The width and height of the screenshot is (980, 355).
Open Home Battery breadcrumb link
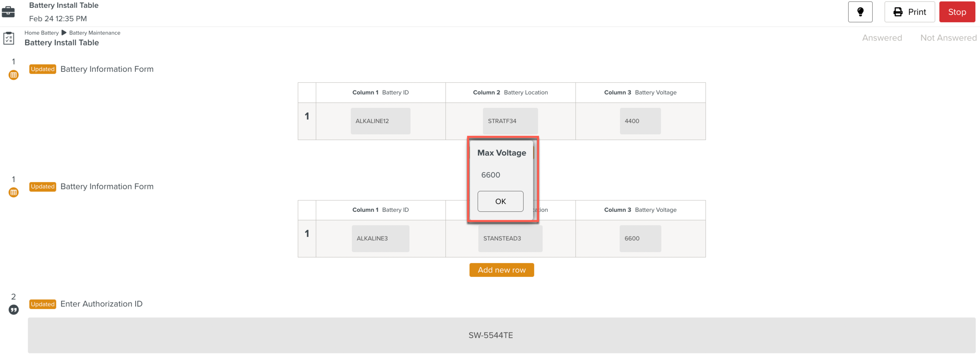click(42, 33)
